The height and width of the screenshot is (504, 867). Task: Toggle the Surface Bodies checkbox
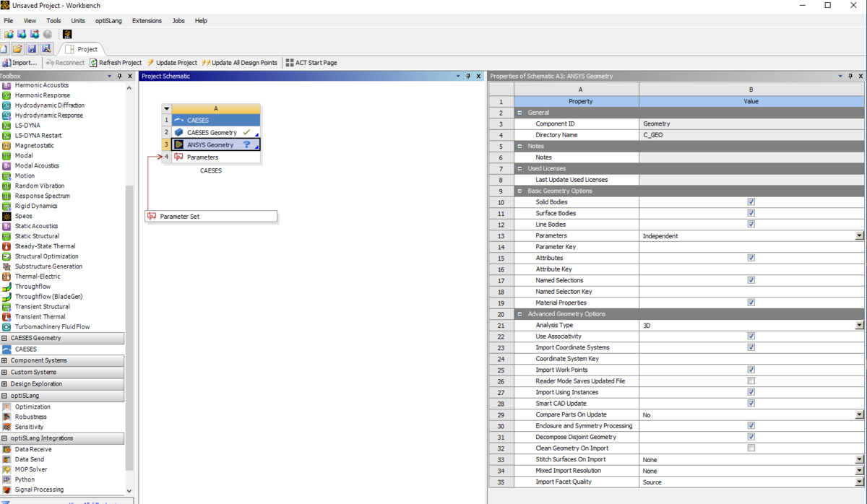coord(751,213)
